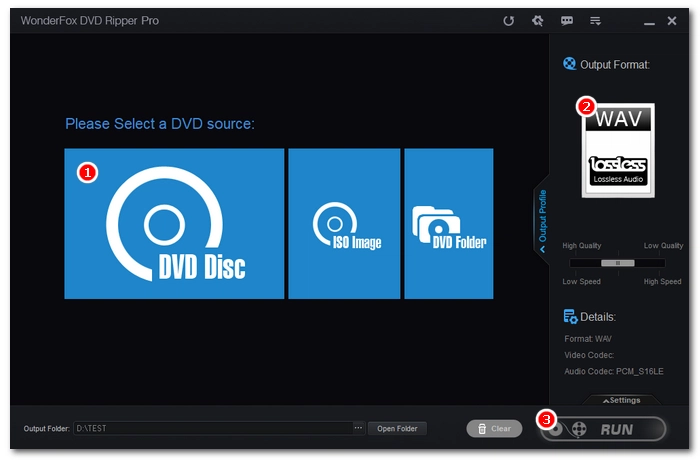Open the title bar menu list icon
The image size is (700, 460).
595,21
